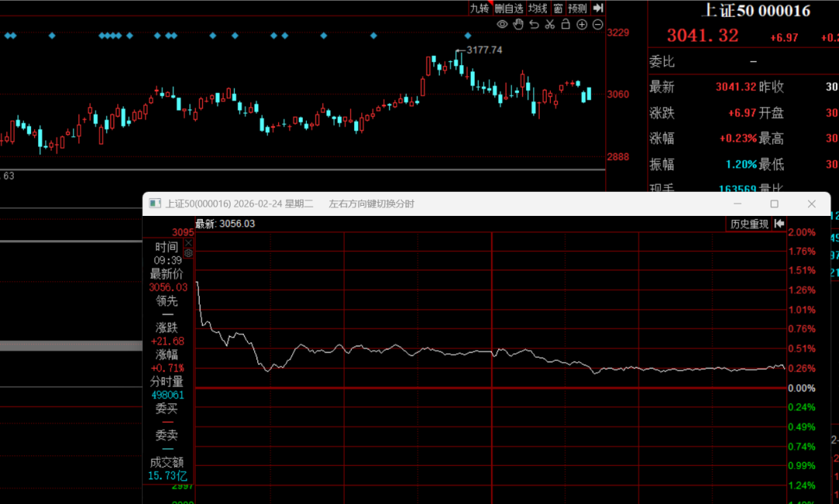Zoom in with the plus circle icon
The image size is (839, 504).
pyautogui.click(x=582, y=24)
